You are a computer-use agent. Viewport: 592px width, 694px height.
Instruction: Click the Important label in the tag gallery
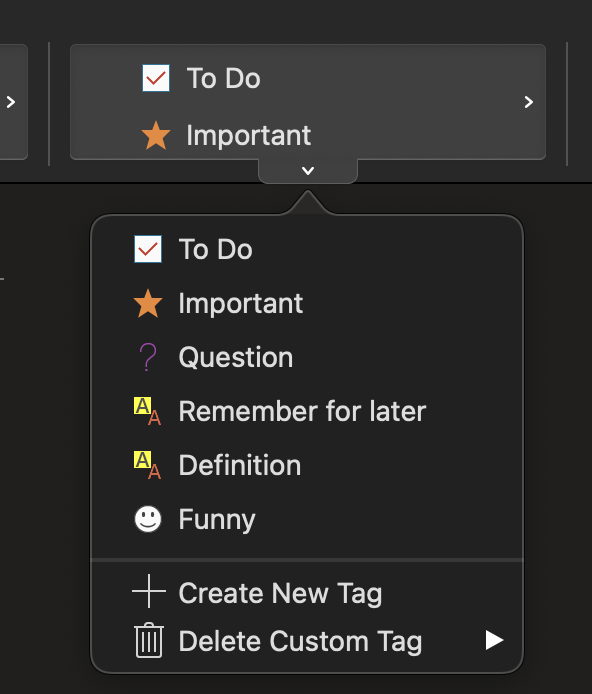click(x=249, y=136)
